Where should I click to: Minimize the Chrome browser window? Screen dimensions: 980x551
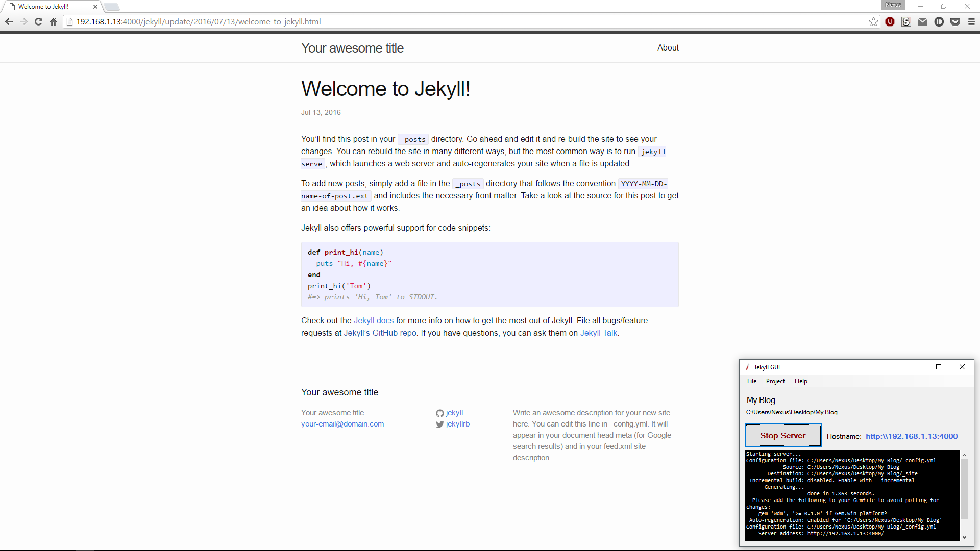[x=921, y=7]
